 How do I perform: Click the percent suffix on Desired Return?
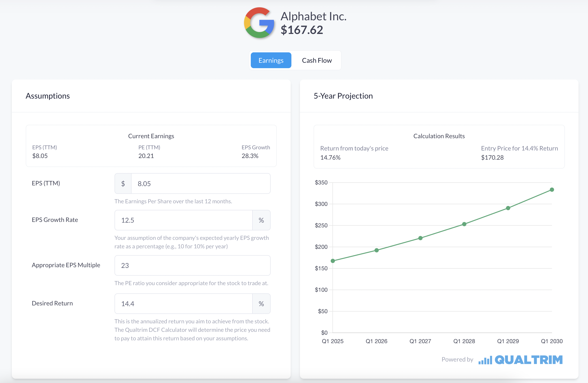point(261,304)
